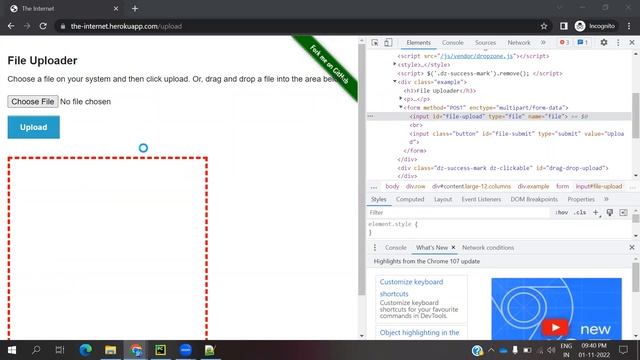Toggle the computed styles sidebar icon
640x360 pixels.
pos(623,212)
